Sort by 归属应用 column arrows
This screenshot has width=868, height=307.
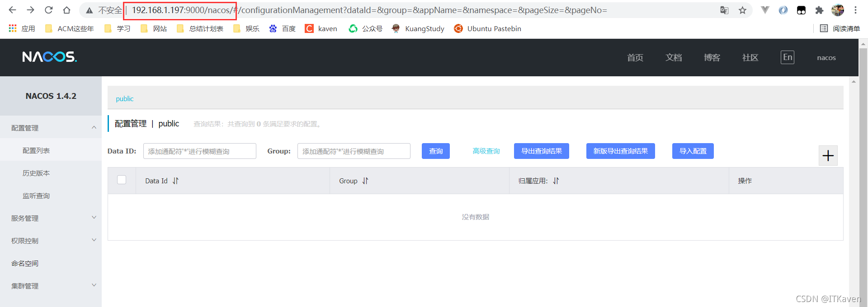coord(556,181)
